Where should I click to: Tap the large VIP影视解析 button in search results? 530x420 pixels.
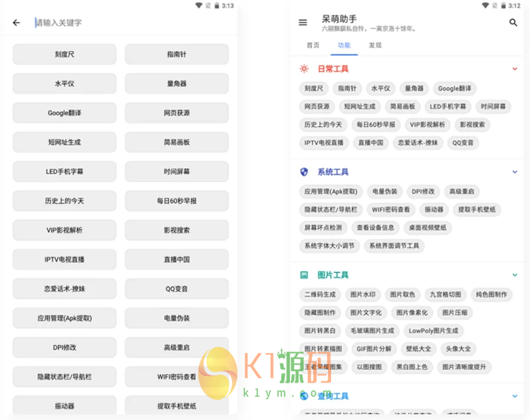click(x=65, y=230)
